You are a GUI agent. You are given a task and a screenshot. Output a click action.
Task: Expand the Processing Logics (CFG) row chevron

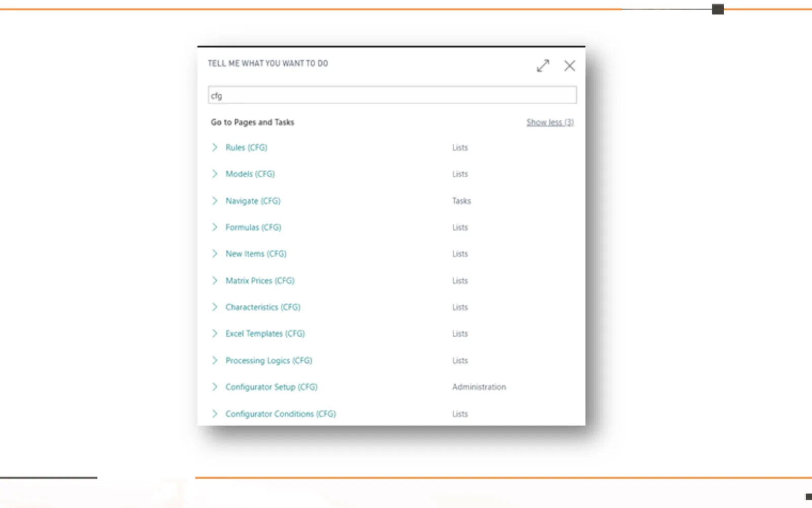point(215,360)
